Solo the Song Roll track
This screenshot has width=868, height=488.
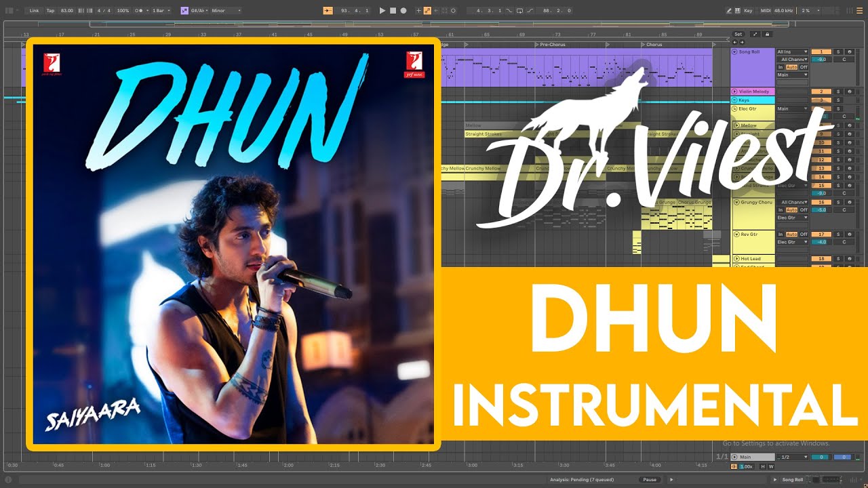[x=838, y=52]
